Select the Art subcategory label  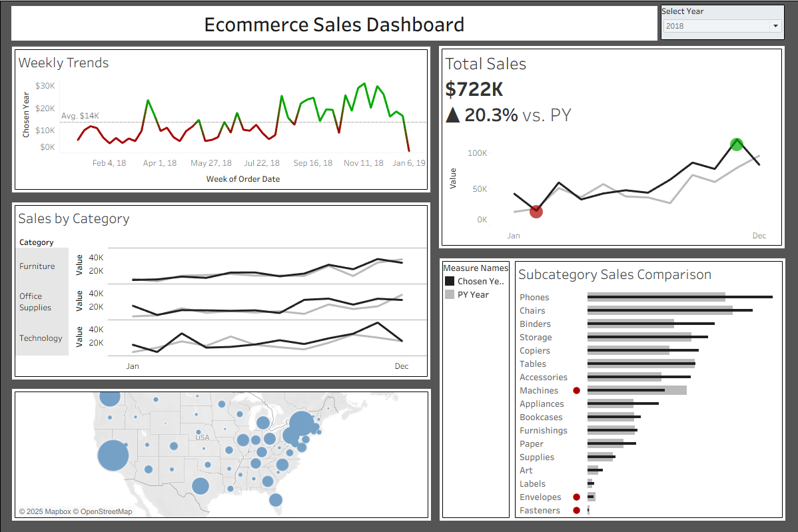click(x=526, y=471)
